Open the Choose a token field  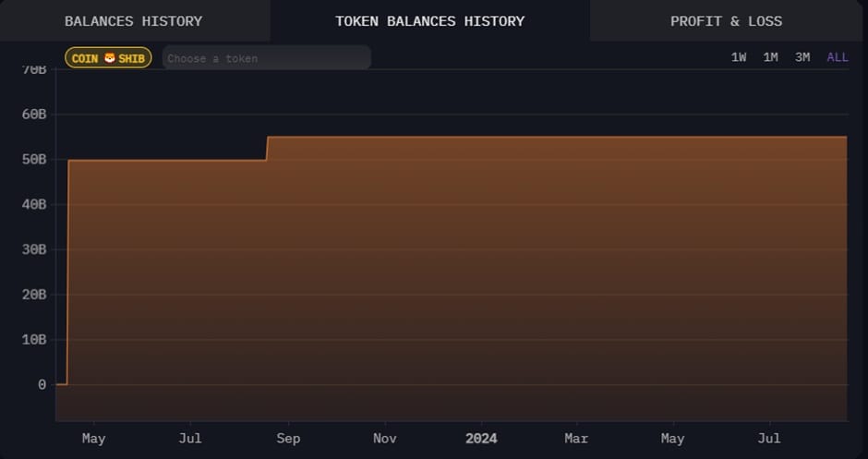266,58
